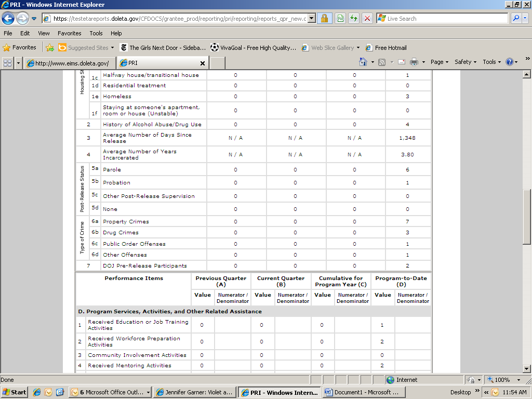Open the View menu
Viewport: 532px width, 399px height.
pos(44,33)
